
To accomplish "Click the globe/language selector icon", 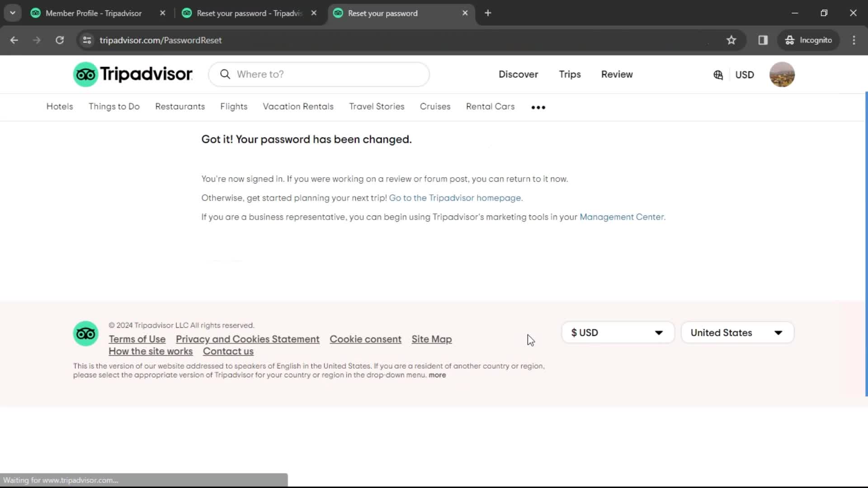I will click(x=718, y=75).
